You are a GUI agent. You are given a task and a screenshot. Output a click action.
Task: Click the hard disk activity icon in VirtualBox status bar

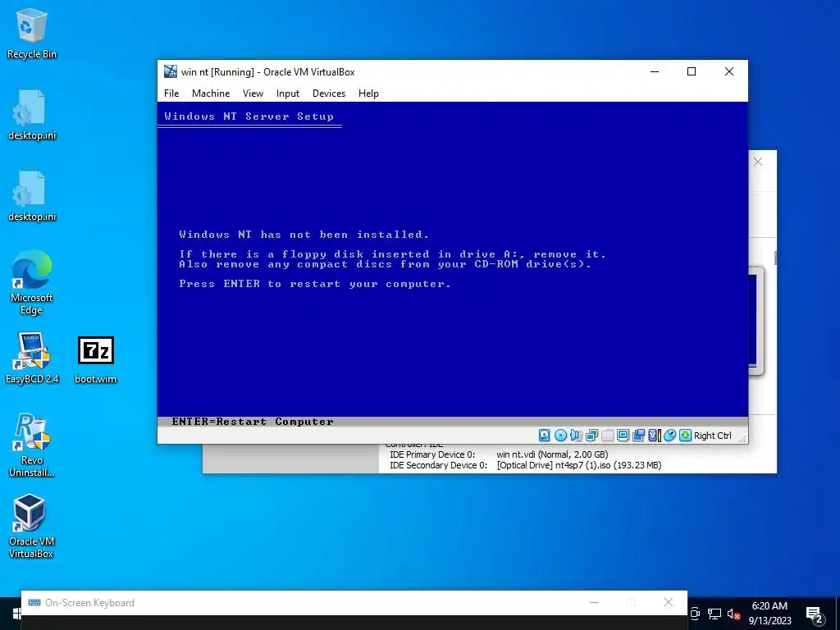click(545, 436)
